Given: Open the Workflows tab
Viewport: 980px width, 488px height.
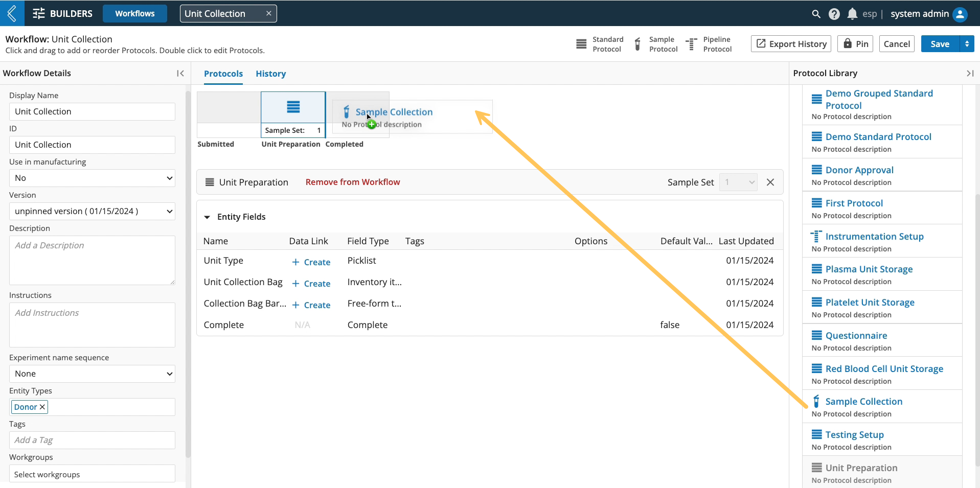Looking at the screenshot, I should pyautogui.click(x=135, y=14).
